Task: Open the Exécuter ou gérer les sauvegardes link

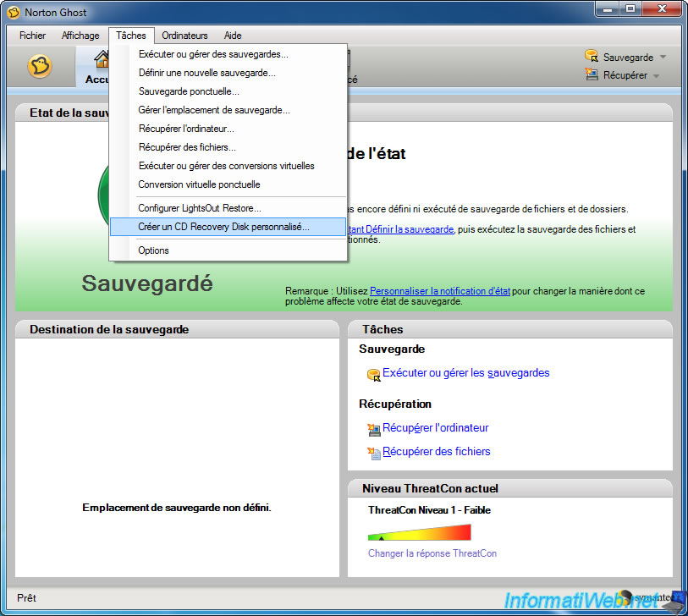Action: coord(466,373)
